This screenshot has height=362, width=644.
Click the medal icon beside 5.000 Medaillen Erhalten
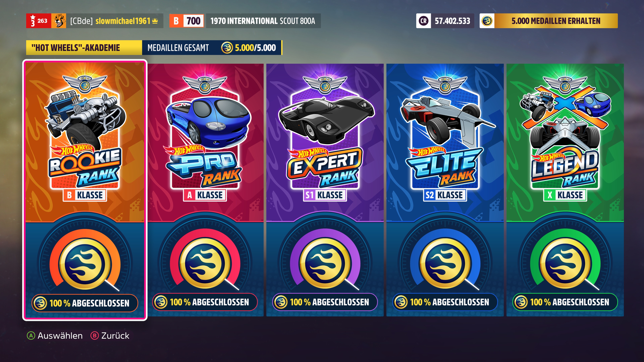pyautogui.click(x=487, y=21)
